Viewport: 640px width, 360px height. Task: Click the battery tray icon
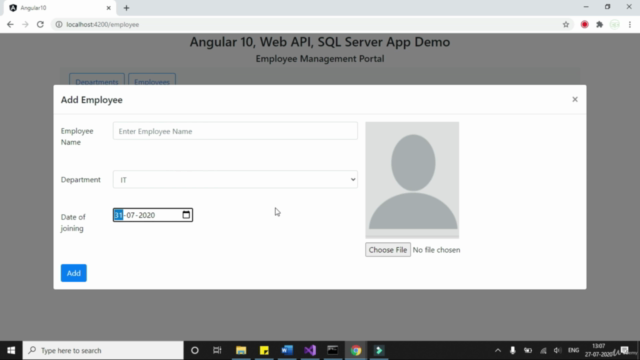[528, 350]
